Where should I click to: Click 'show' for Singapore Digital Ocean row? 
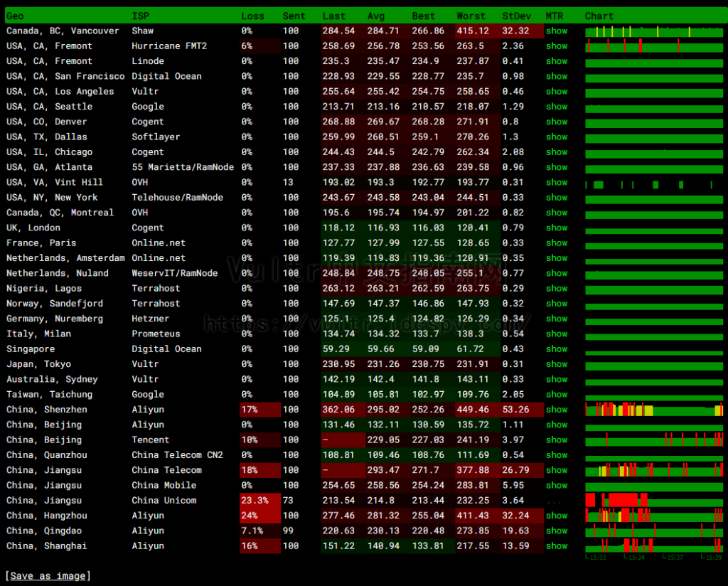[x=557, y=348]
